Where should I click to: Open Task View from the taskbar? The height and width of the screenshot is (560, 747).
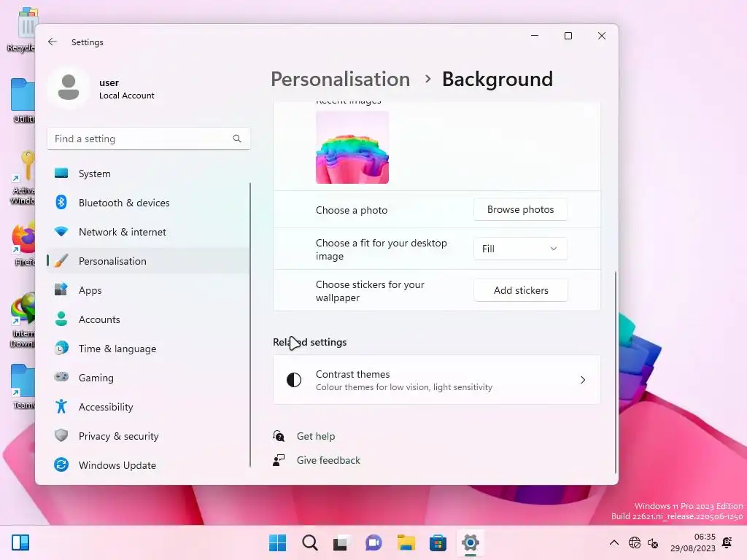click(341, 542)
